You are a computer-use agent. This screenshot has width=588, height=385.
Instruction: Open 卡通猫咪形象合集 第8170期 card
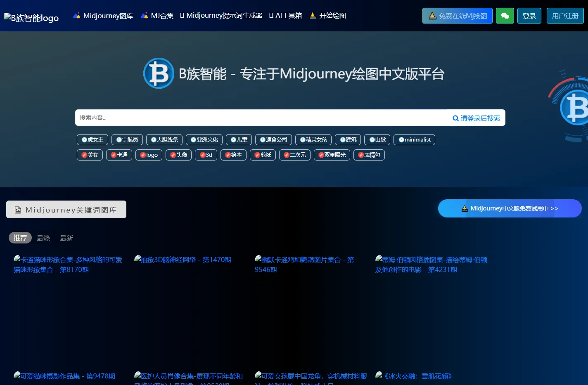68,265
